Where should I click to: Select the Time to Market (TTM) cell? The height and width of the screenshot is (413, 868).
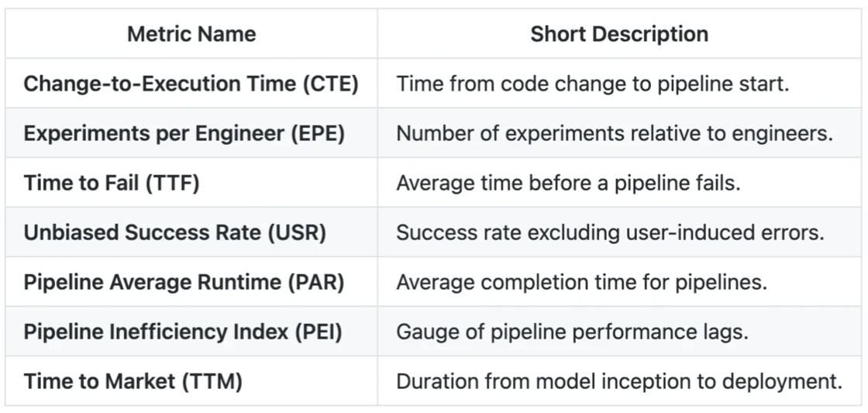[x=133, y=381]
